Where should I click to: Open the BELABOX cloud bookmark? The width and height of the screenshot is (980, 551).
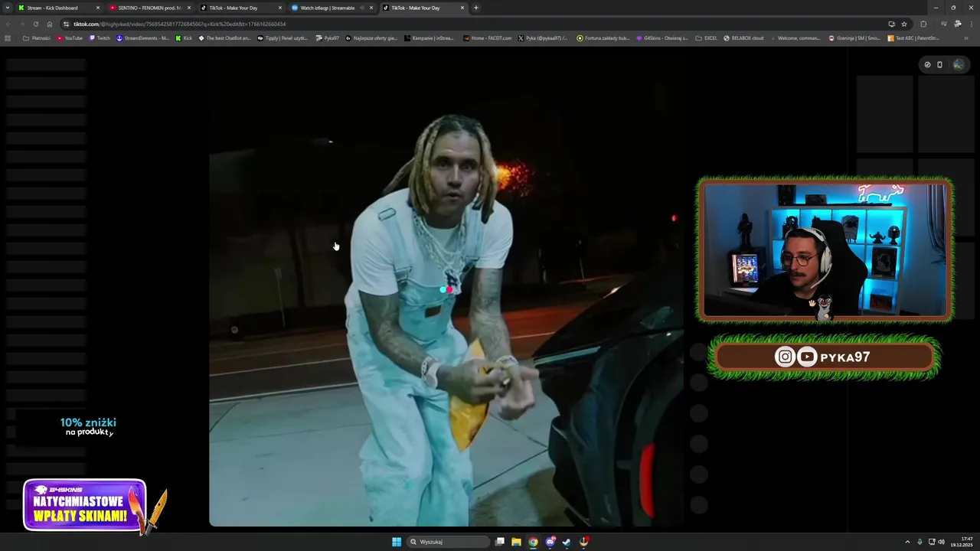point(743,37)
